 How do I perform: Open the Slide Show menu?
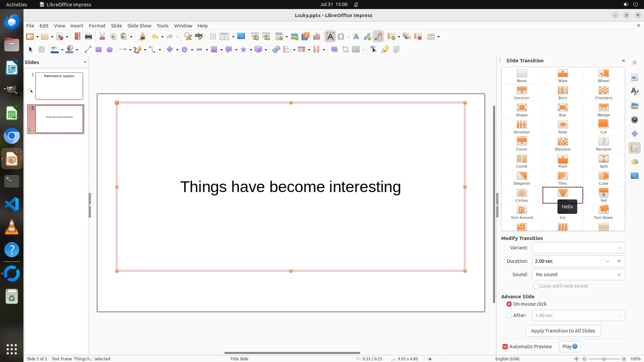[139, 25]
